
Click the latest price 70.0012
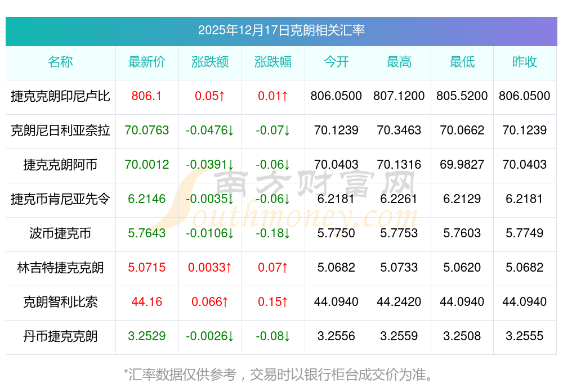147,165
